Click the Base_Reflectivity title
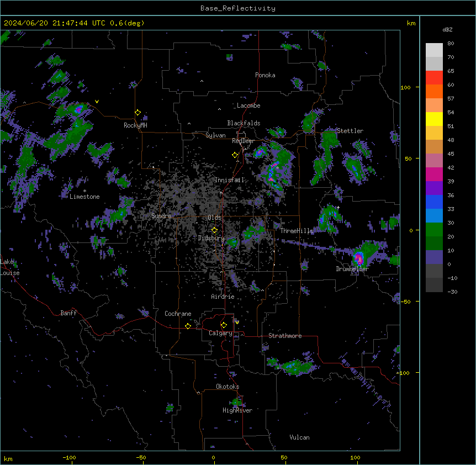Viewport: 476px width, 465px height. pyautogui.click(x=238, y=8)
